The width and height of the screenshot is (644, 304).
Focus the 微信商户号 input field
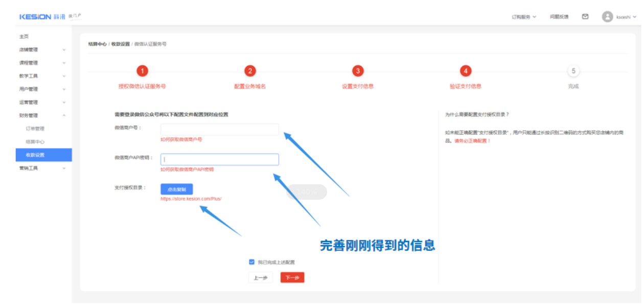coord(220,129)
